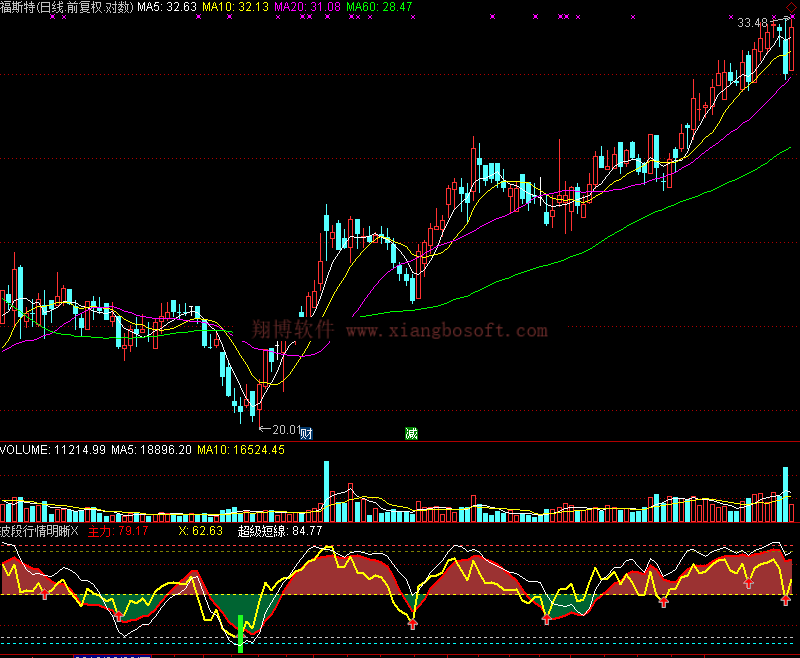The image size is (800, 658).
Task: Click the 33.48 highest price label
Action: click(x=752, y=22)
